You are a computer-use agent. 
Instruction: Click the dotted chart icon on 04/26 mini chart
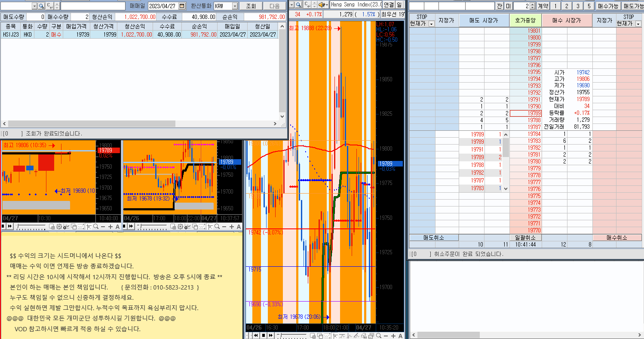(202, 226)
